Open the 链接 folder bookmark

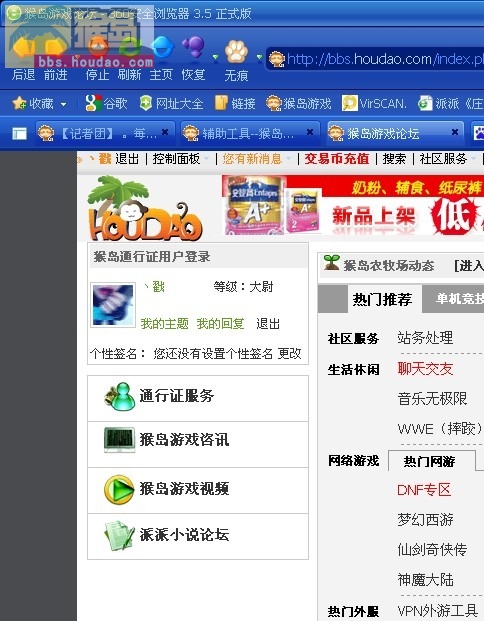point(235,103)
